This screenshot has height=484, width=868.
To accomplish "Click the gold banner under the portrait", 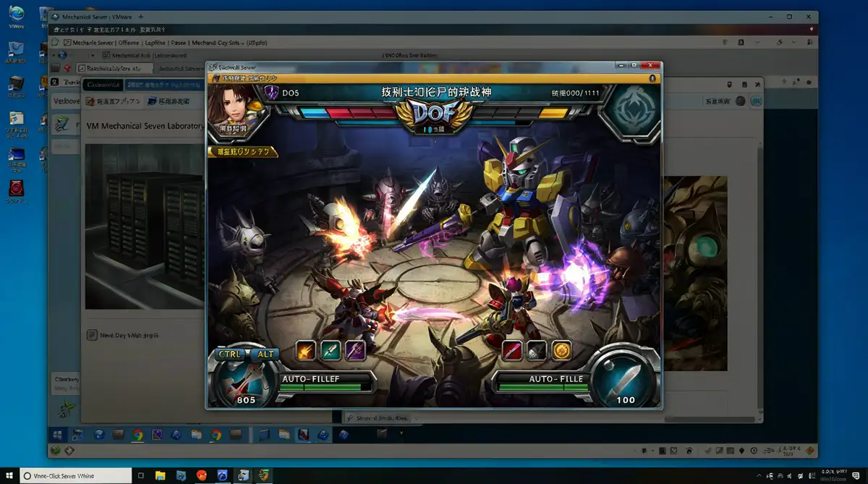I will 242,151.
